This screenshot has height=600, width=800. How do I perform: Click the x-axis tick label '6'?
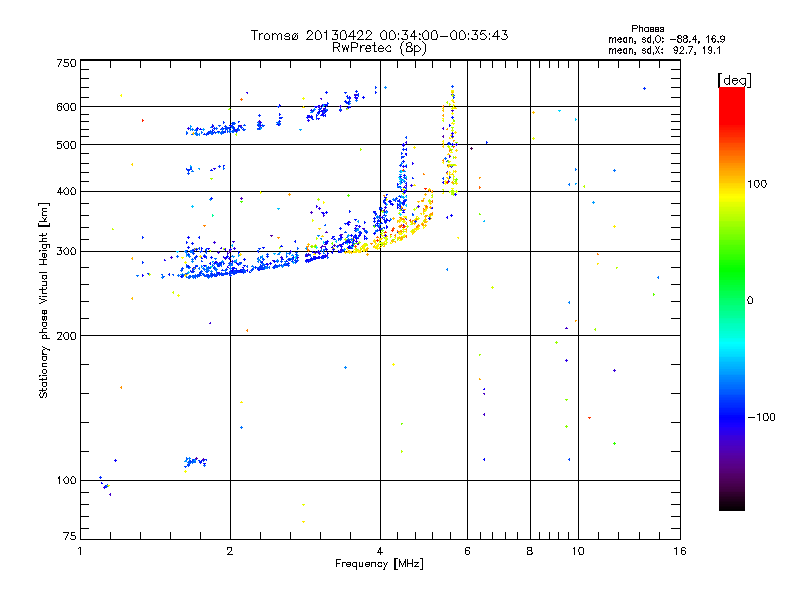[x=467, y=551]
